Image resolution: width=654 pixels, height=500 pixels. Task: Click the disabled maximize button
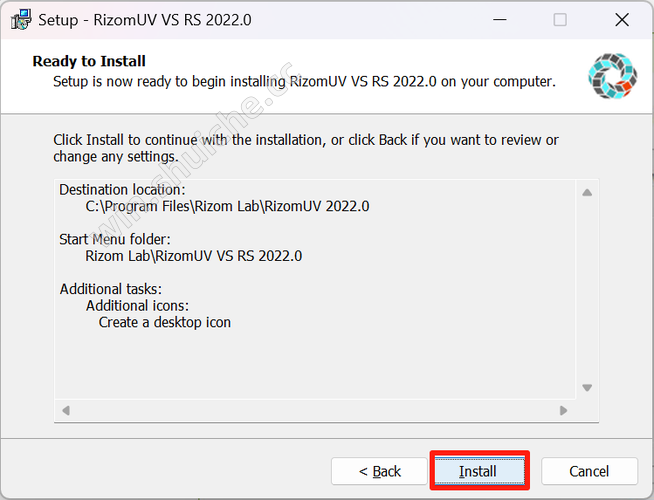click(560, 20)
